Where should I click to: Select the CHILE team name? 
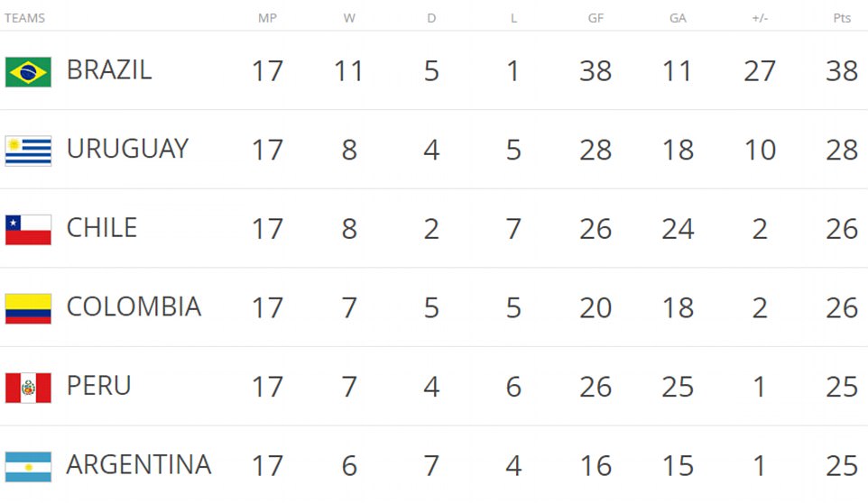coord(102,228)
